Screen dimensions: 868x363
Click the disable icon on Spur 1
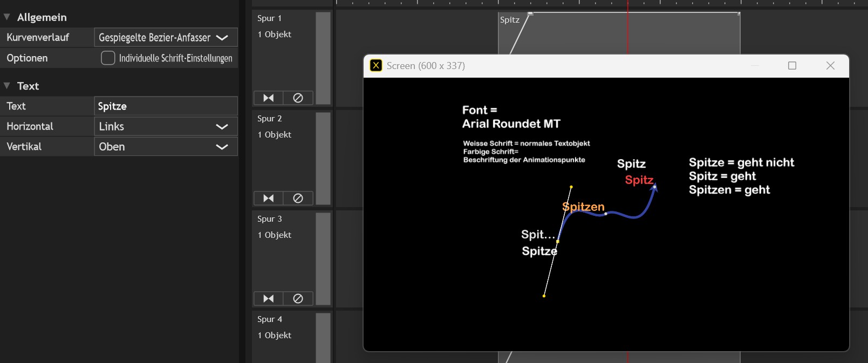[298, 98]
